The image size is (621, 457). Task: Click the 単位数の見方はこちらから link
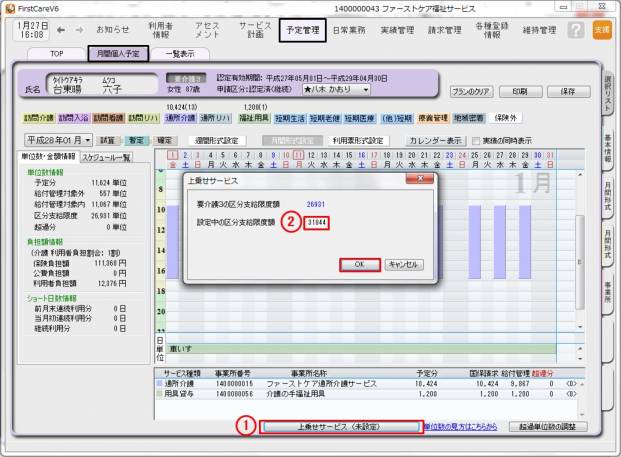[461, 427]
